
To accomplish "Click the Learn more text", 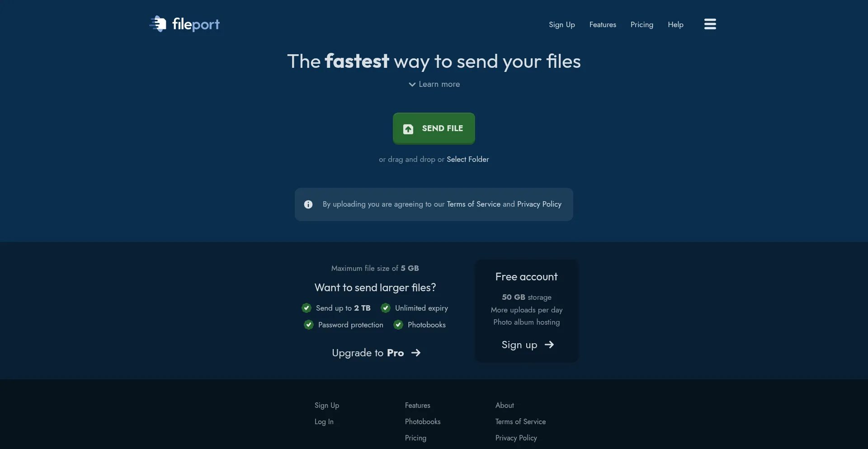I will tap(439, 84).
